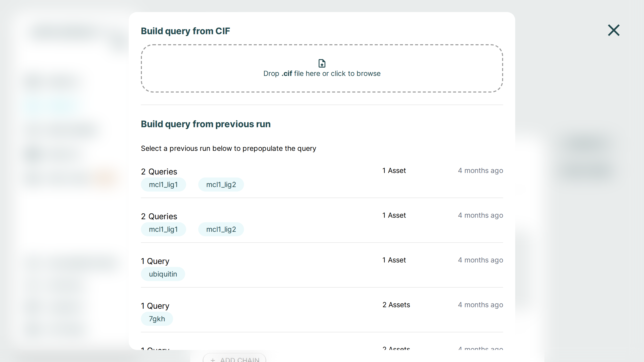The image size is (644, 362).
Task: Click the 7gkh query chip
Action: coord(157,319)
